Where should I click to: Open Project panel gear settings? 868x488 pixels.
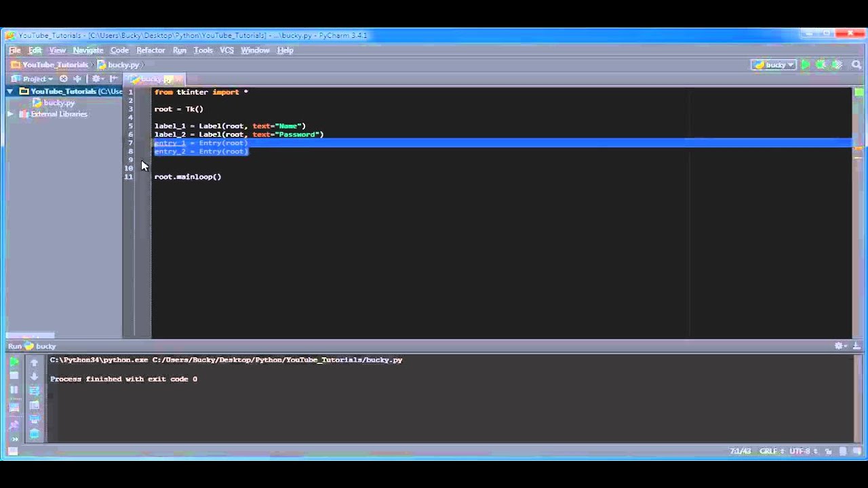click(x=97, y=79)
